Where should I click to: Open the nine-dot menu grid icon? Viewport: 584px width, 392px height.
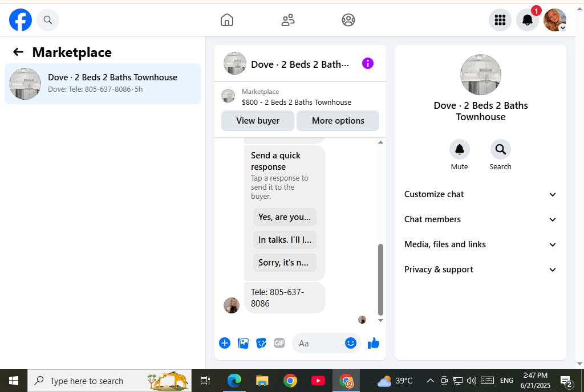tap(500, 20)
